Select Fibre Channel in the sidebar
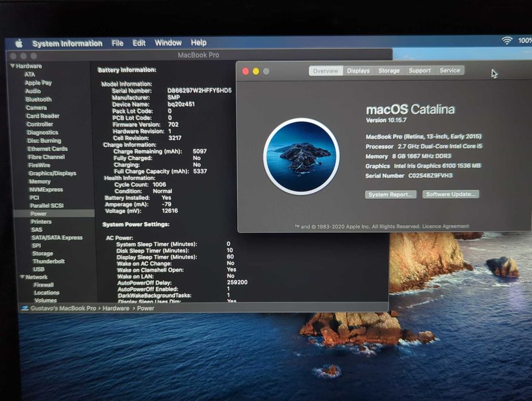This screenshot has width=532, height=401. pos(46,157)
